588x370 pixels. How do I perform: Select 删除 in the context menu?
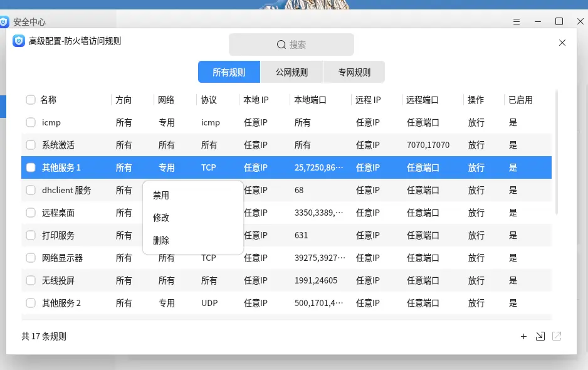tap(161, 240)
